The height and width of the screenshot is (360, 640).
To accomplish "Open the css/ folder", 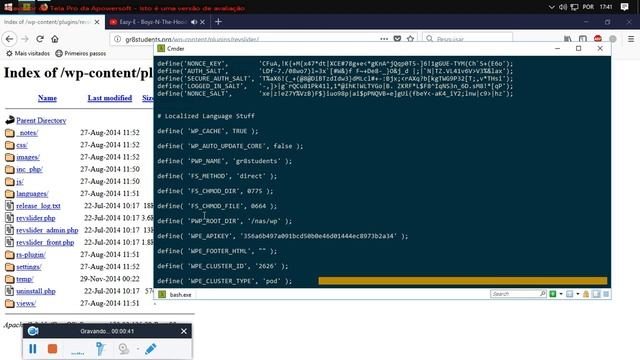I will [x=22, y=145].
